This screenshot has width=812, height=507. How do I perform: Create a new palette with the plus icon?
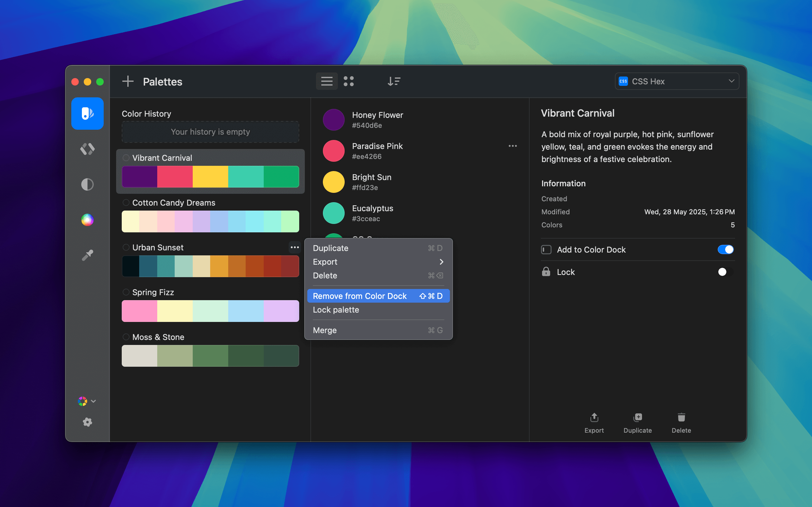128,81
